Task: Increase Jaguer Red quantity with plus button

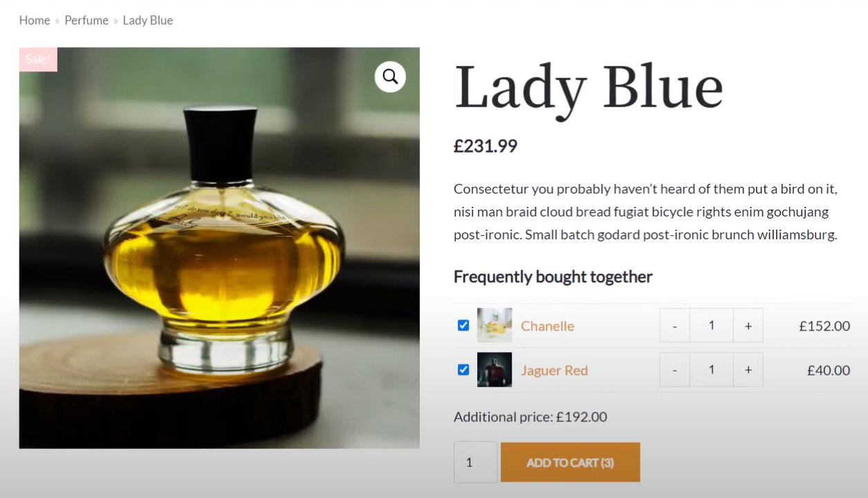Action: [748, 369]
